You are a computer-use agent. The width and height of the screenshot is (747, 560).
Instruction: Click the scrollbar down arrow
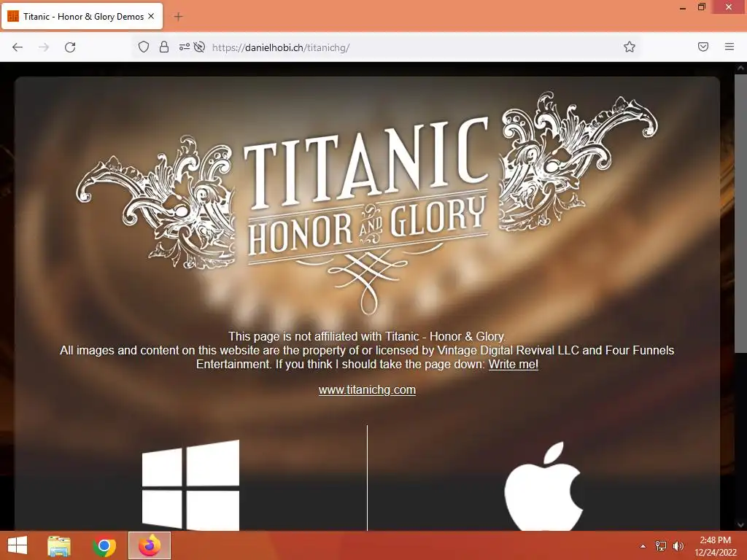click(x=740, y=525)
